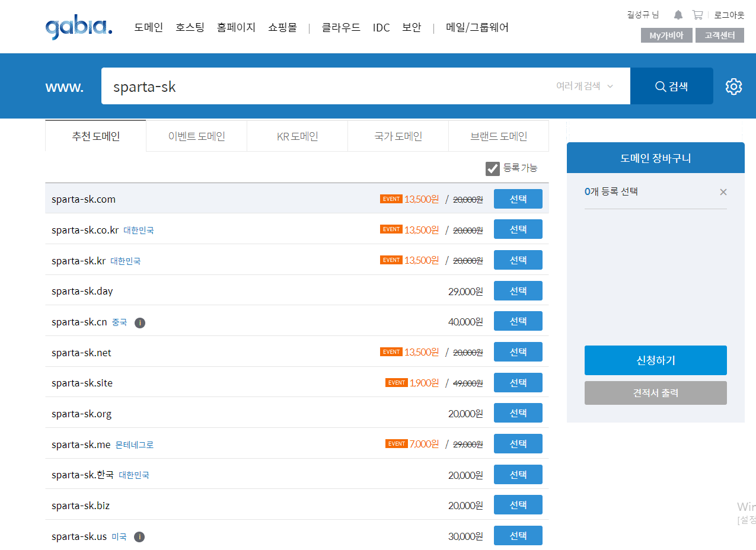This screenshot has width=756, height=550.
Task: Click the EVENT badge on sparta-sk.me row
Action: pos(397,444)
